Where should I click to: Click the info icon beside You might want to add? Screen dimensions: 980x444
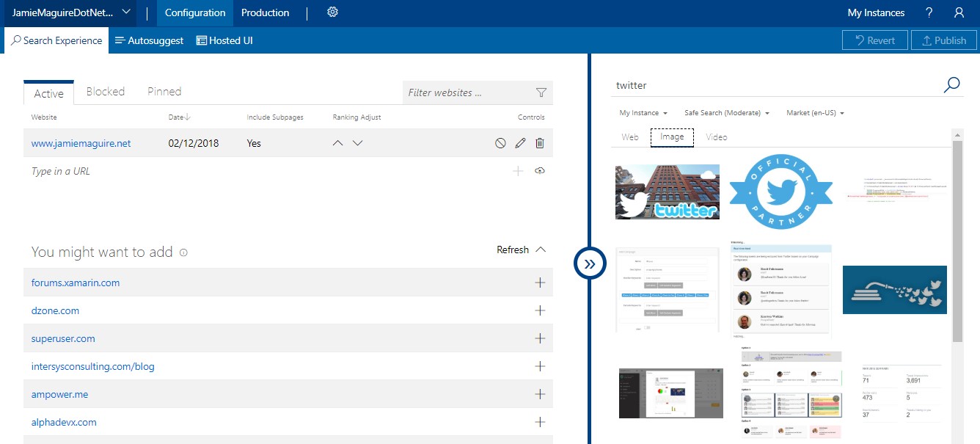coord(183,252)
